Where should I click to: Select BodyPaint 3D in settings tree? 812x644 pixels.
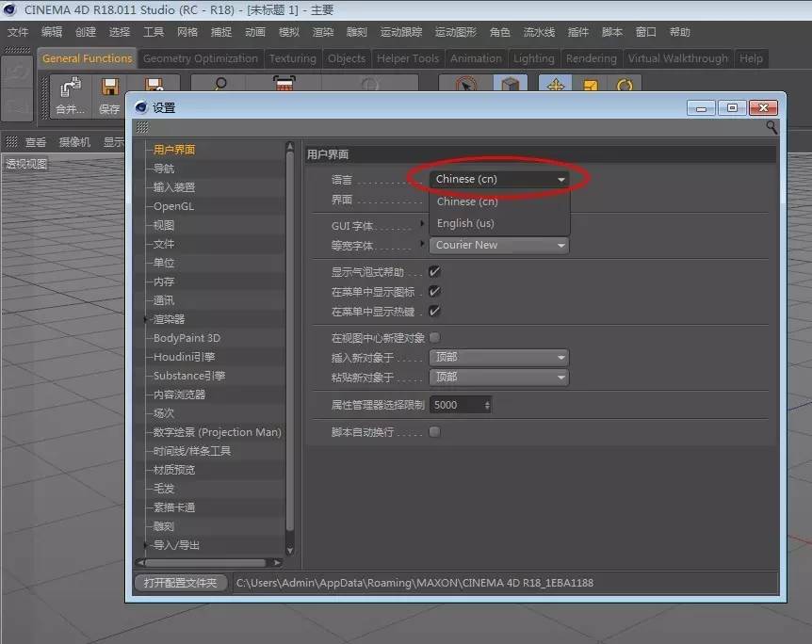187,337
